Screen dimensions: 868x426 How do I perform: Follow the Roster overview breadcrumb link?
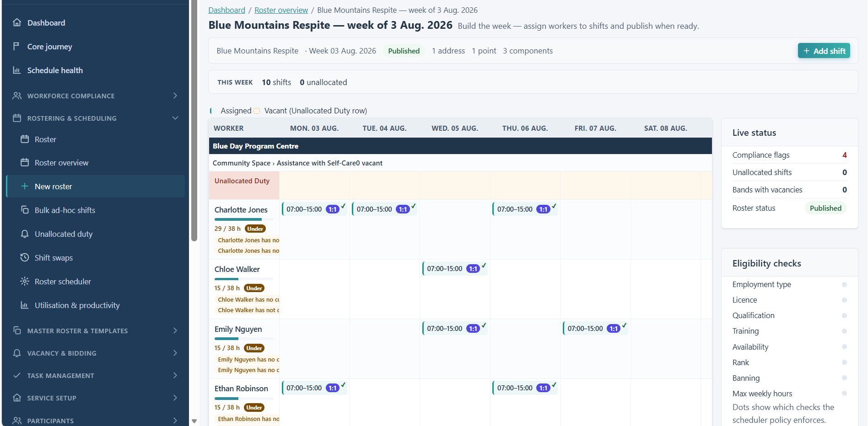click(x=281, y=10)
